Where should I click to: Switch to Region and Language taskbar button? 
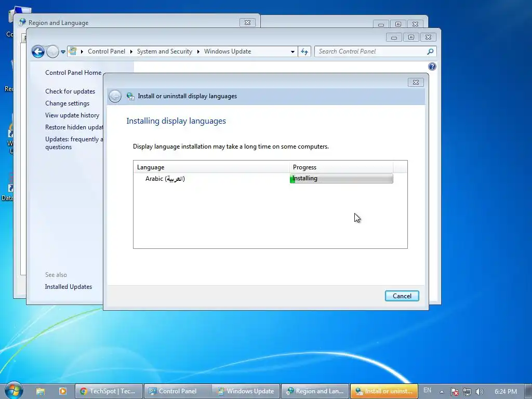[x=315, y=391]
